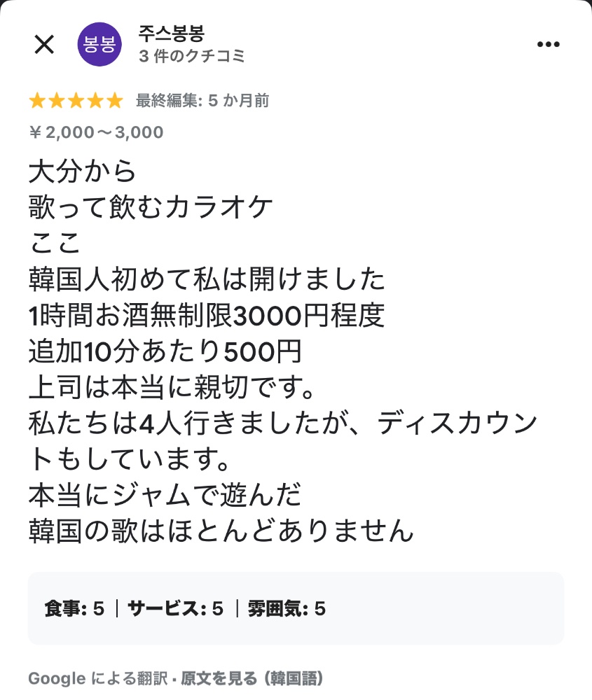
Task: Open the three-dot more options menu
Action: (x=549, y=45)
